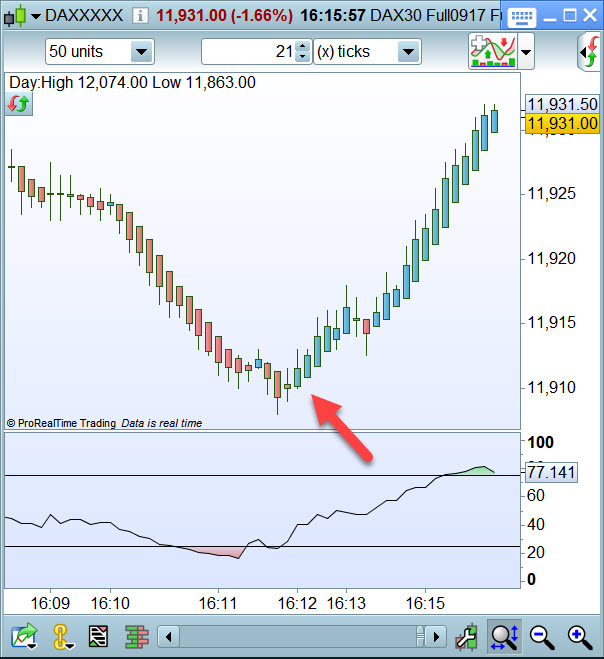
Task: Click the red-green refresh arrows on the chart
Action: coord(18,103)
